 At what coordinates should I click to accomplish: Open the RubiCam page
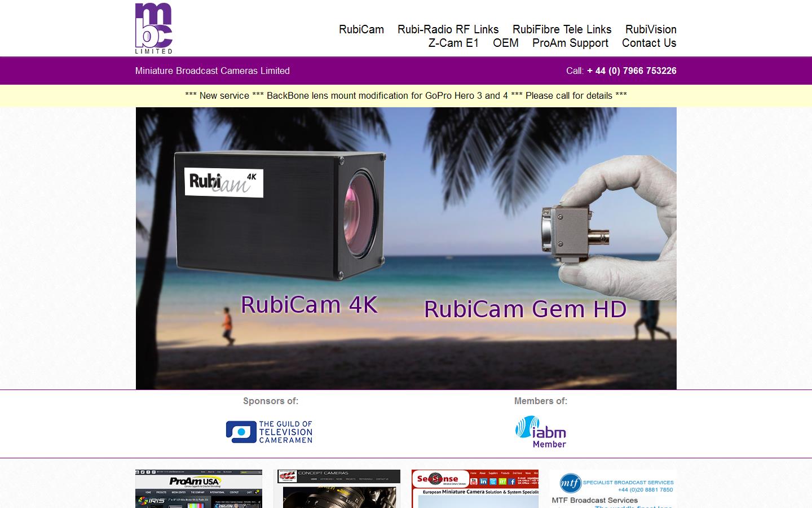click(x=361, y=29)
